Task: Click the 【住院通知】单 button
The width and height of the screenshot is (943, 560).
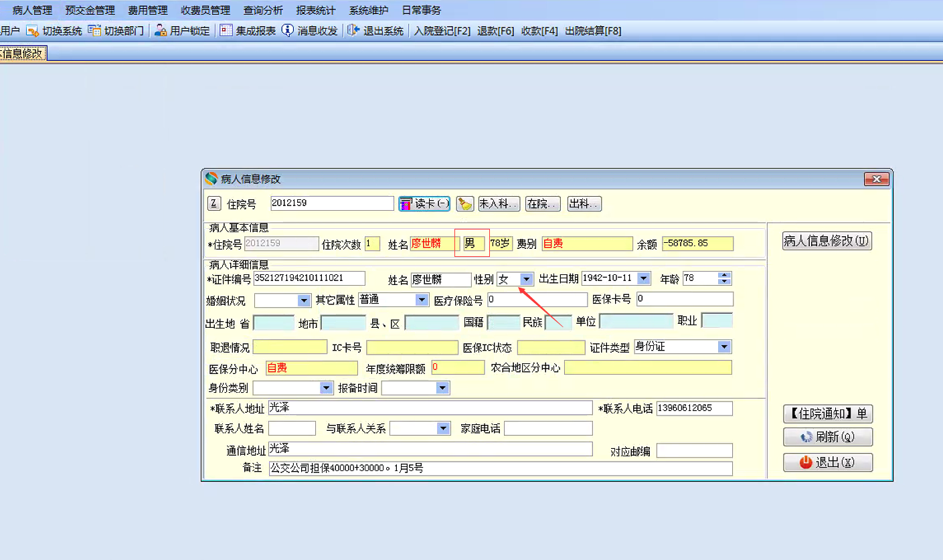Action: tap(828, 414)
